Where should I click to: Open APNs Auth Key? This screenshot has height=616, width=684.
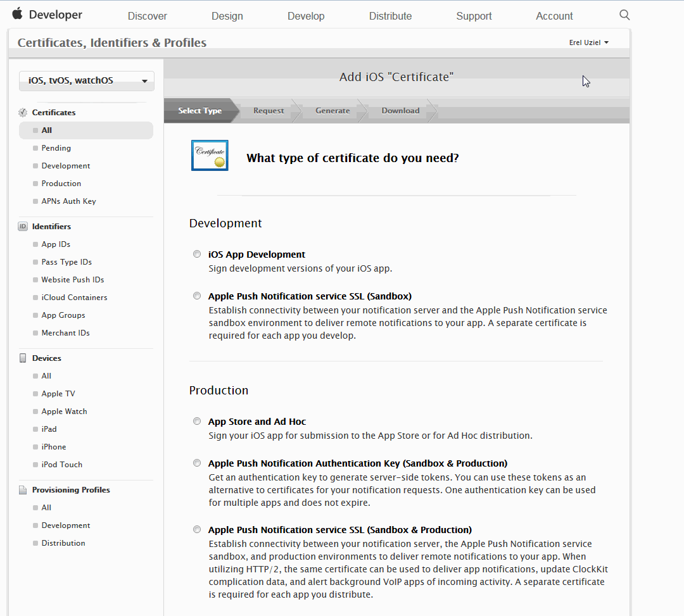pos(68,201)
